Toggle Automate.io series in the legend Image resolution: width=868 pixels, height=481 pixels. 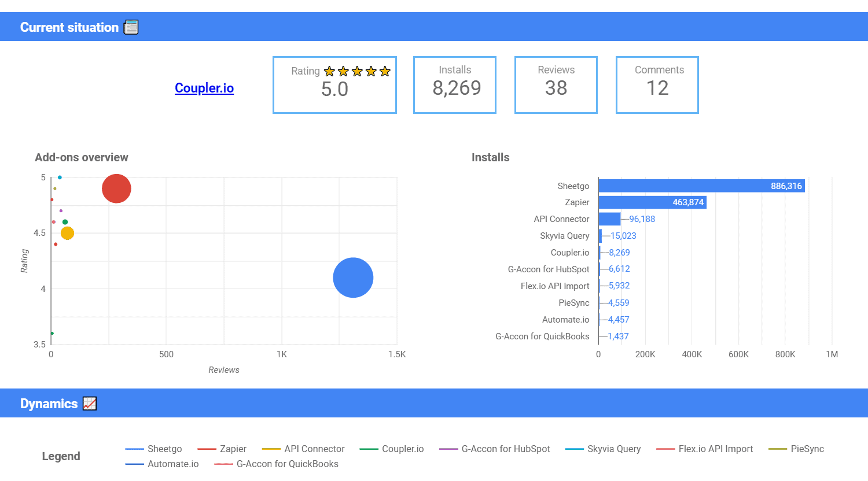click(162, 464)
